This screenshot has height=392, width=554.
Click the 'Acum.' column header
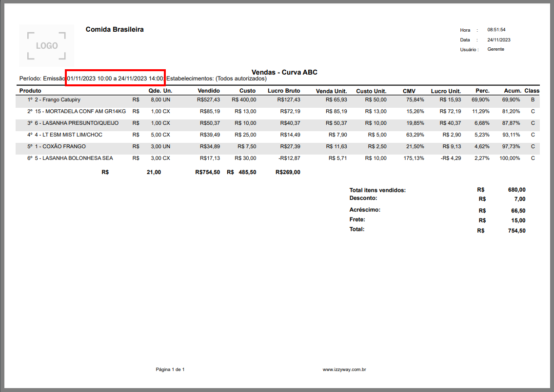[513, 91]
